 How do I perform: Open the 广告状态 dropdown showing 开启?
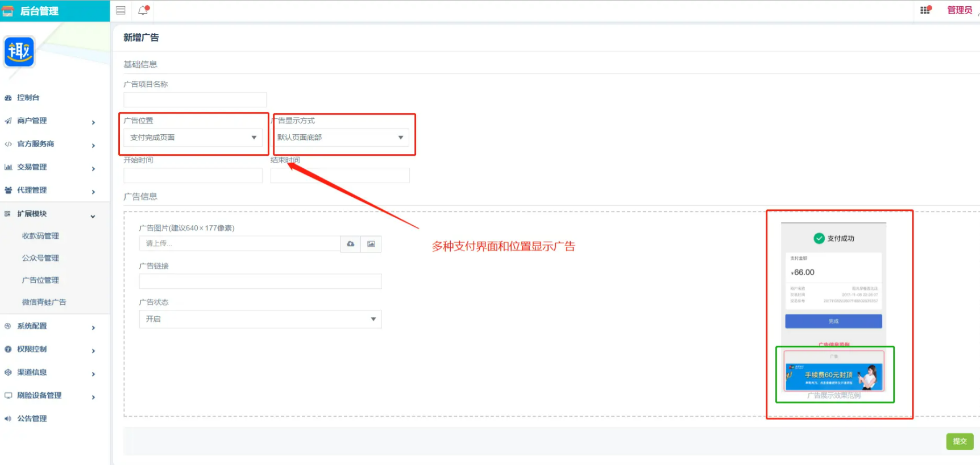(x=260, y=319)
